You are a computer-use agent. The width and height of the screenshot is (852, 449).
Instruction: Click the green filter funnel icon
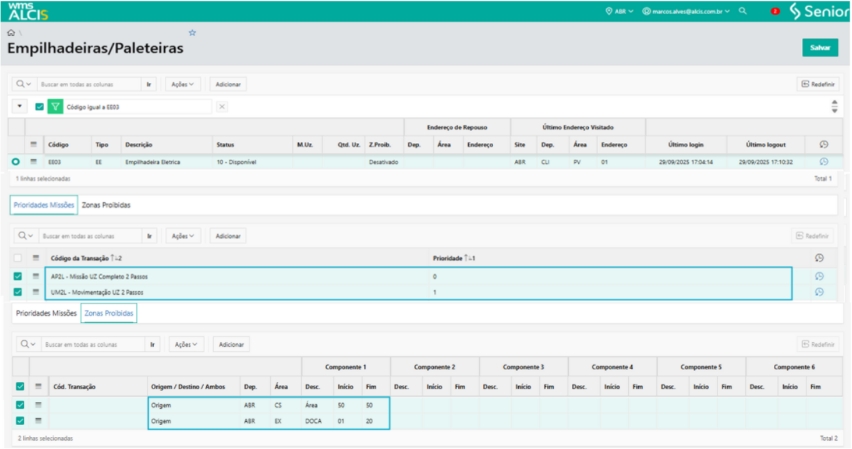pyautogui.click(x=55, y=107)
